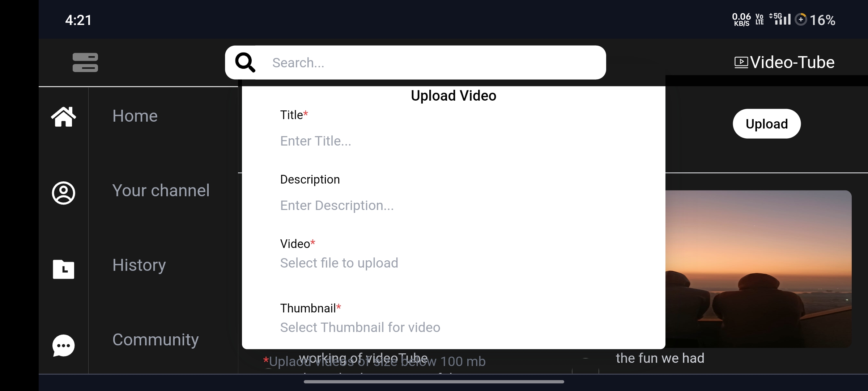The height and width of the screenshot is (391, 868).
Task: Toggle the sidebar menu icon
Action: [x=85, y=62]
